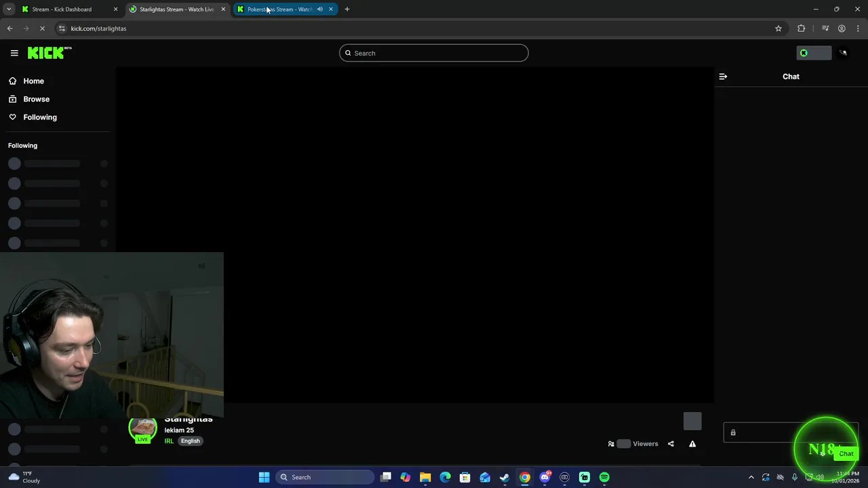The width and height of the screenshot is (868, 488).
Task: Click the IRL category link
Action: 169,441
